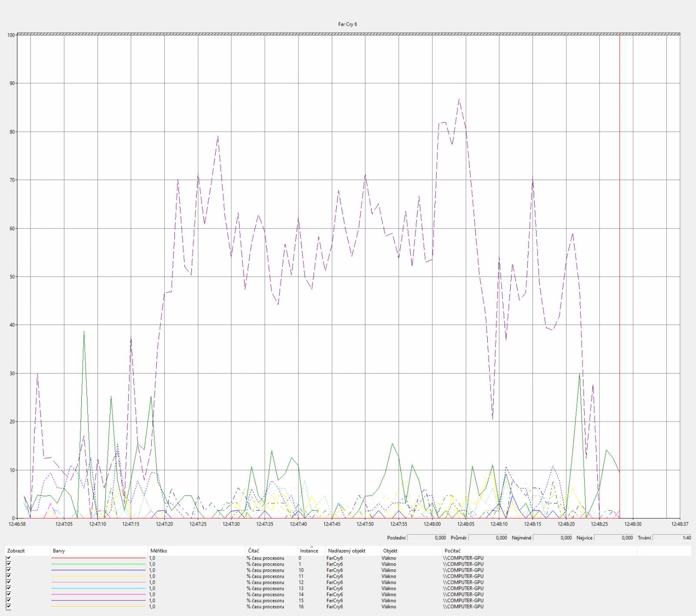Sort by the Čítač column header
Image resolution: width=696 pixels, height=616 pixels.
click(x=271, y=551)
